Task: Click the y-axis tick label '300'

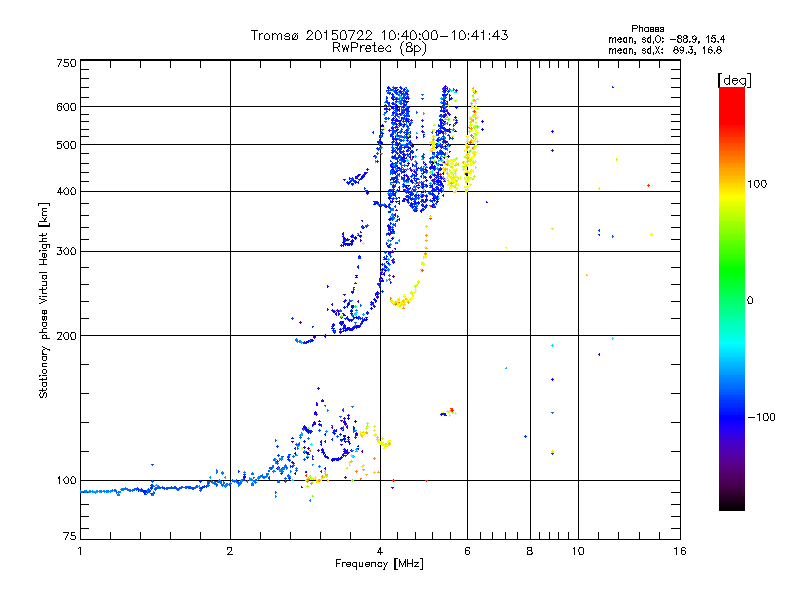Action: [x=66, y=252]
